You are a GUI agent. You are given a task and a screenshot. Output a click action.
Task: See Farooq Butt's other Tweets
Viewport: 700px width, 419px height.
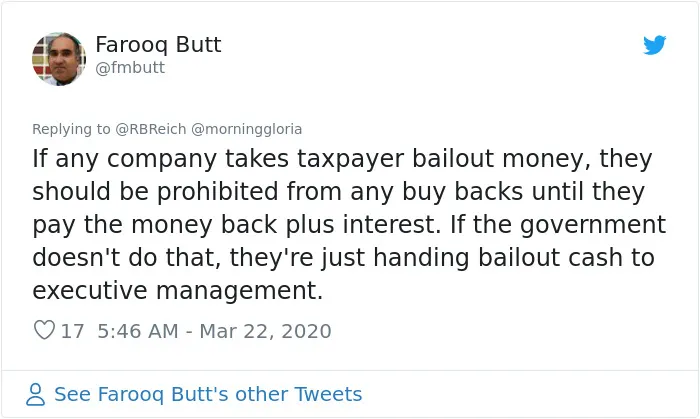coord(208,394)
